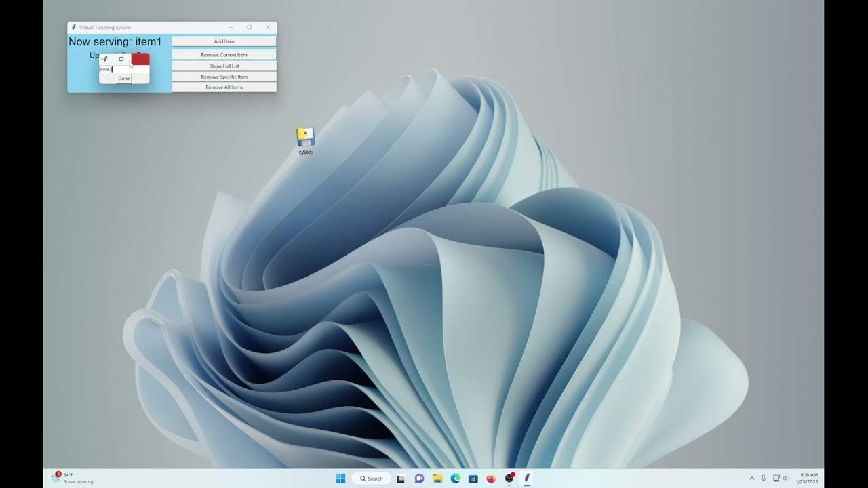The height and width of the screenshot is (488, 868).
Task: Open Task View from the taskbar
Action: pos(401,479)
